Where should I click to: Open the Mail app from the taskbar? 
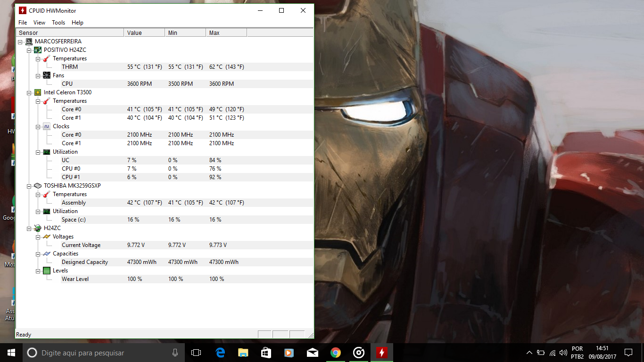point(312,353)
